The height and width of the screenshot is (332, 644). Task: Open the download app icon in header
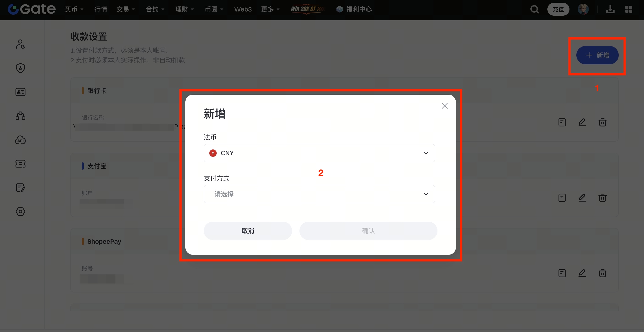610,9
